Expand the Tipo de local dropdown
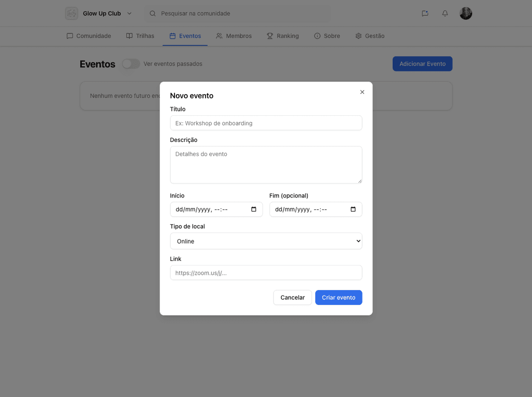Viewport: 532px width, 397px height. point(266,241)
